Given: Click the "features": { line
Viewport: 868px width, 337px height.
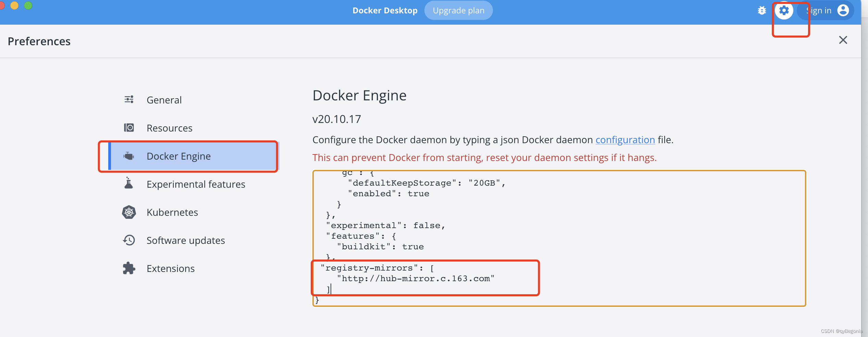Looking at the screenshot, I should (x=361, y=236).
